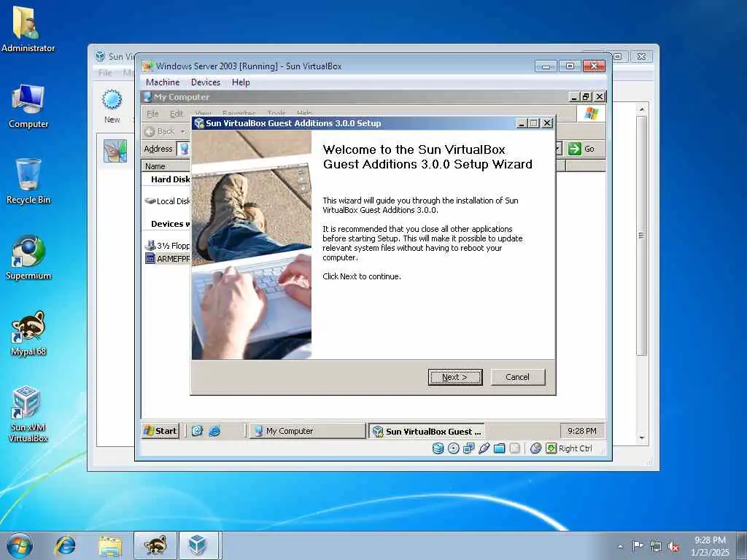Open File menu of the Sun VirtualBox manager
The width and height of the screenshot is (747, 560).
[105, 72]
